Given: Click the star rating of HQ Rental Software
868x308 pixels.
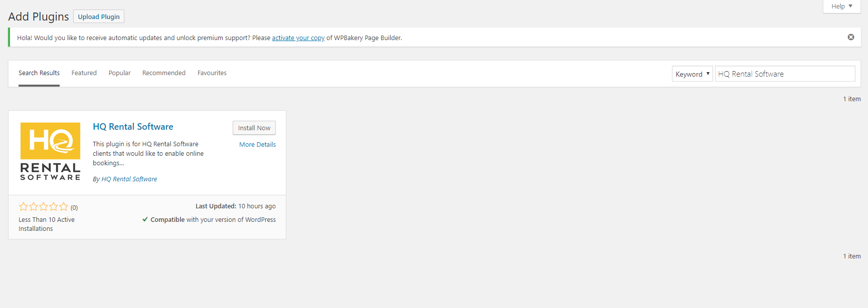Looking at the screenshot, I should point(44,207).
